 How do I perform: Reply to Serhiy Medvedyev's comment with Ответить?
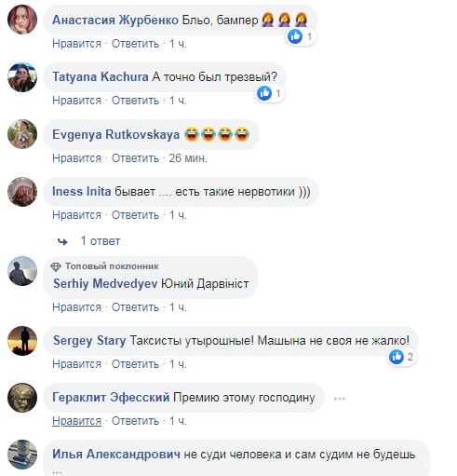click(x=135, y=307)
